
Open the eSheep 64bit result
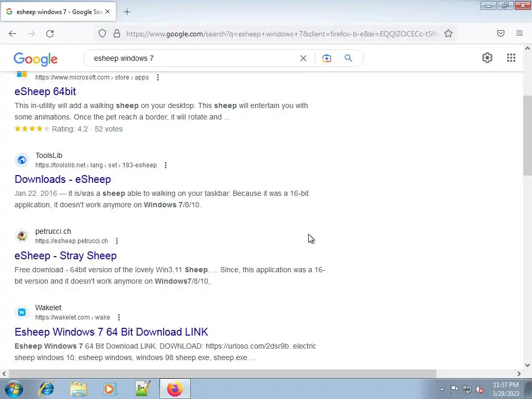(45, 91)
